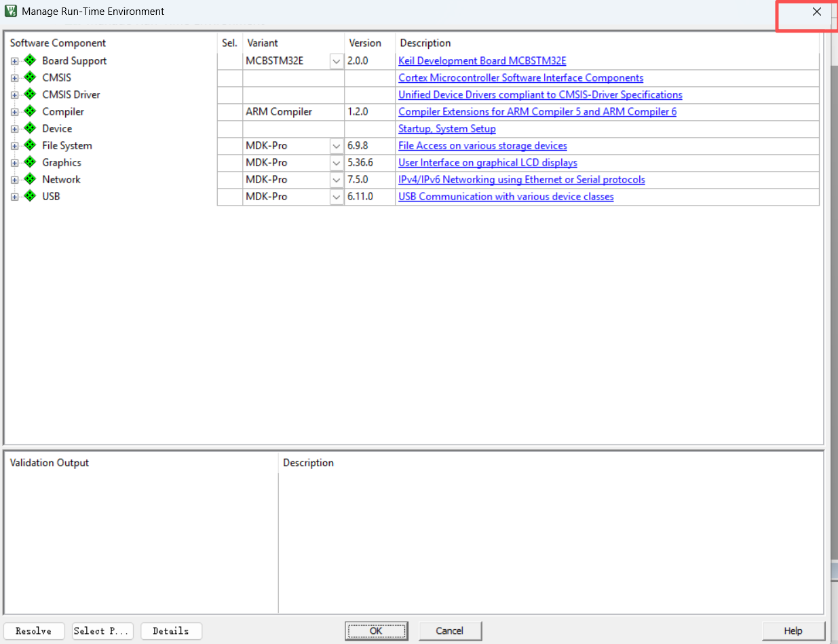Expand the CMSIS Driver tree node

[14, 95]
